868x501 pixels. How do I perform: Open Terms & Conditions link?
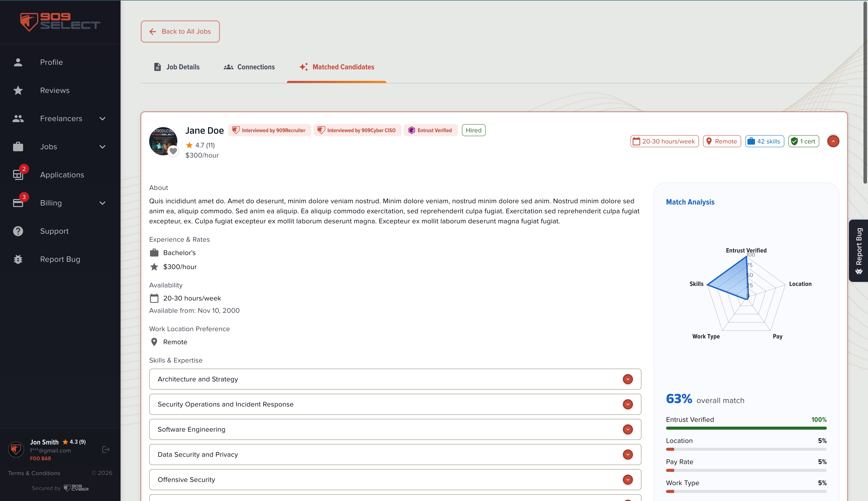(x=34, y=473)
